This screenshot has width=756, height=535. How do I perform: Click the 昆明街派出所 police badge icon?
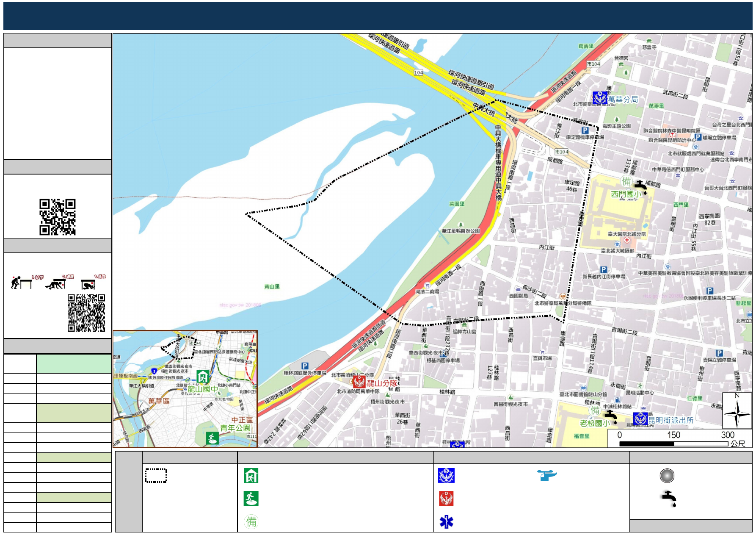[x=640, y=419]
